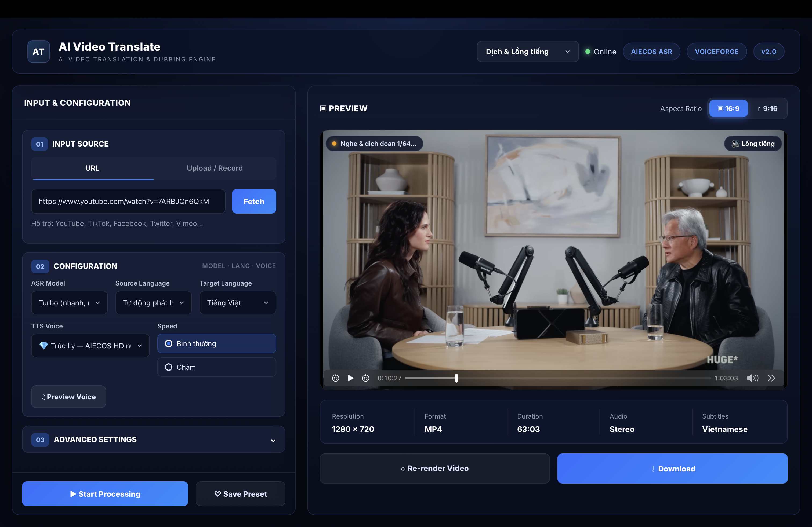Switch aspect ratio to 16:9

pos(728,108)
